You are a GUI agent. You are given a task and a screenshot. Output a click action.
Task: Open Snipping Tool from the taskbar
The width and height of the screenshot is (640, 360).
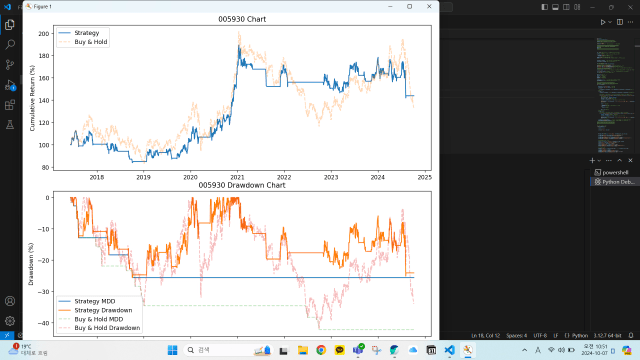coord(376,350)
